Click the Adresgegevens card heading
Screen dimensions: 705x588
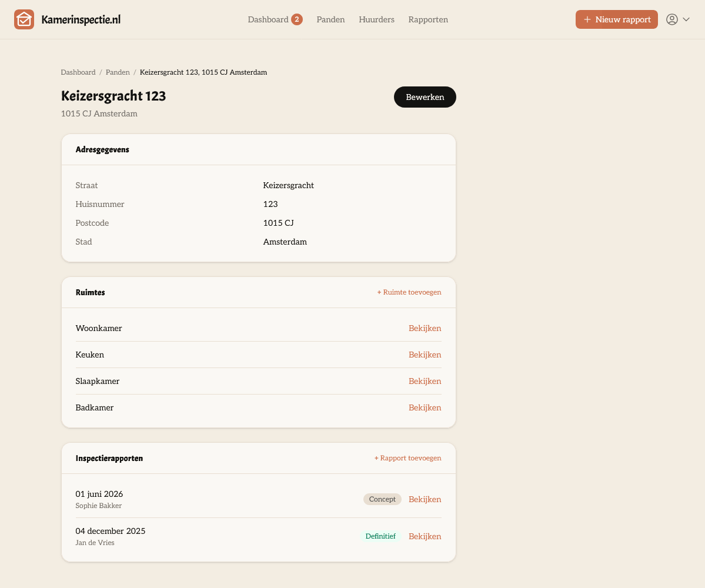(102, 150)
